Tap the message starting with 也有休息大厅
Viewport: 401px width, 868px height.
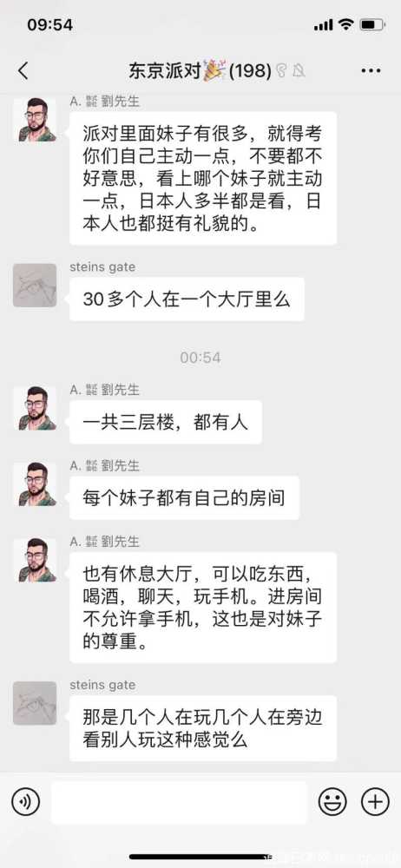(203, 608)
